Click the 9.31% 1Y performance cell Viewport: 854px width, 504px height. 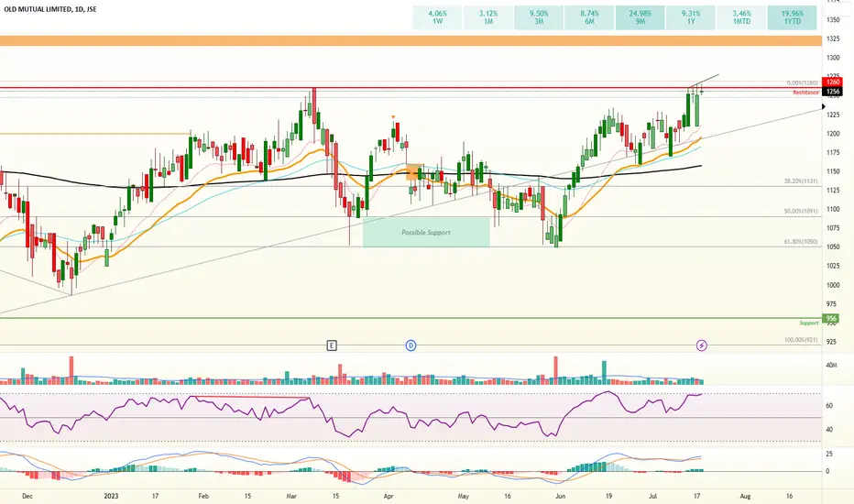[x=691, y=17]
